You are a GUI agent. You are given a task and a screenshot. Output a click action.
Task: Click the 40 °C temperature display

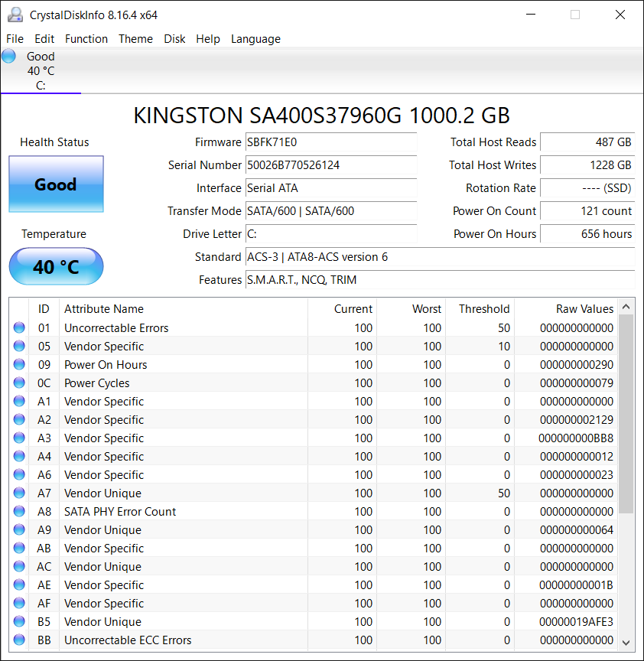coord(56,266)
